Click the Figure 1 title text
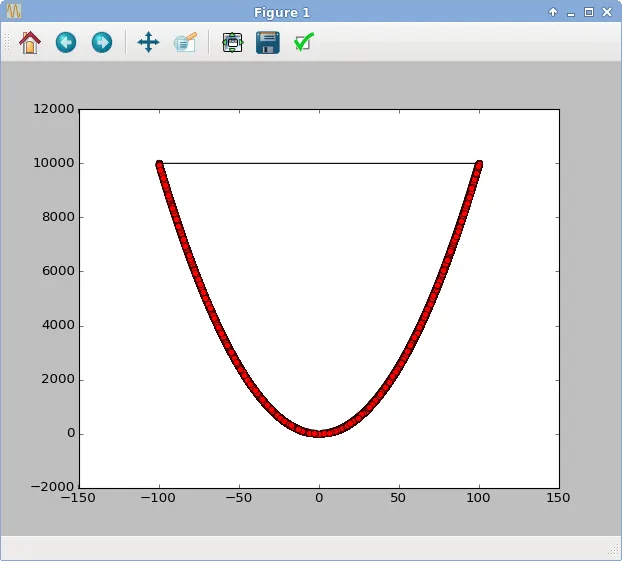 [x=282, y=13]
